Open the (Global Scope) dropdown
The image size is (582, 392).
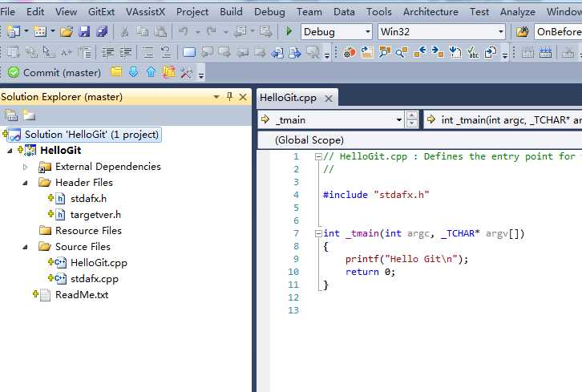coord(420,140)
